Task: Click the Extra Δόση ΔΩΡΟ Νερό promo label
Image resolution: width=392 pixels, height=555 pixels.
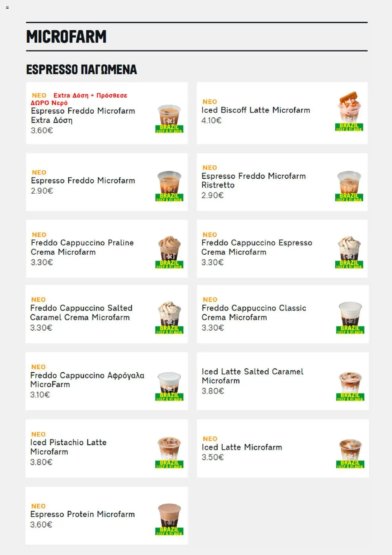Action: [80, 99]
